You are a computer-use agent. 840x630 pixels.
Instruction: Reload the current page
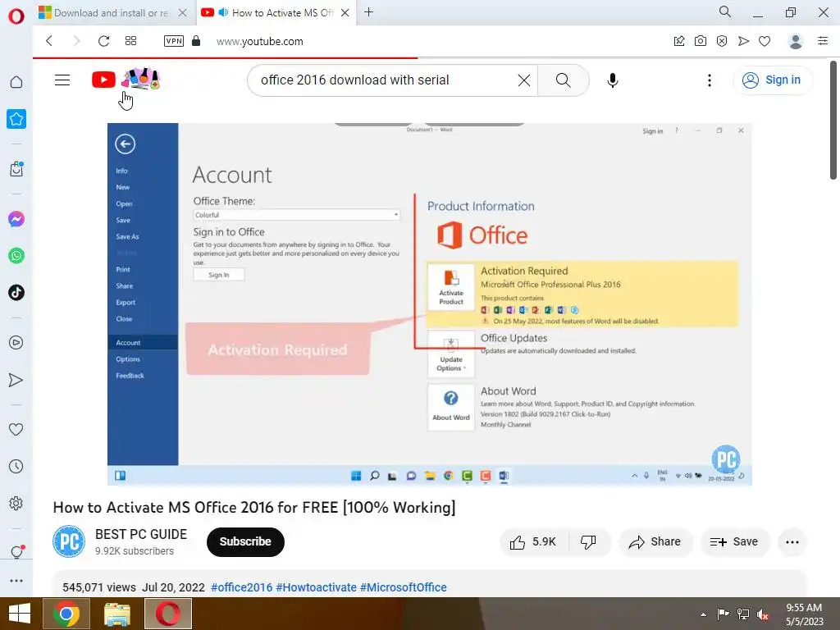pos(103,41)
